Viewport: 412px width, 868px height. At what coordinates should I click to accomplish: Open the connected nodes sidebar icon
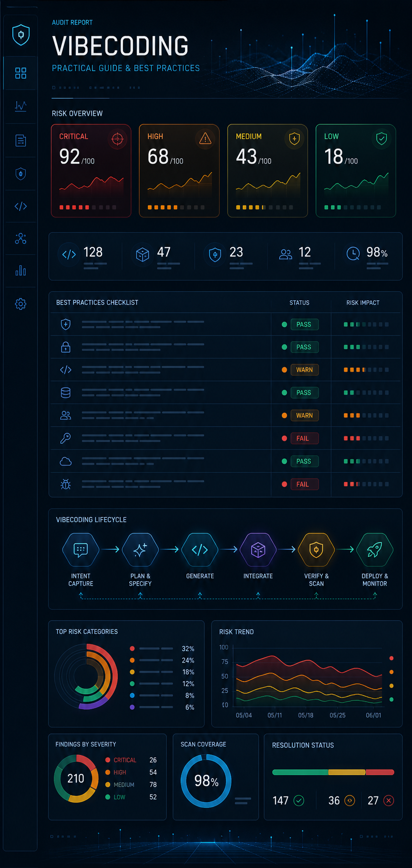[x=21, y=239]
